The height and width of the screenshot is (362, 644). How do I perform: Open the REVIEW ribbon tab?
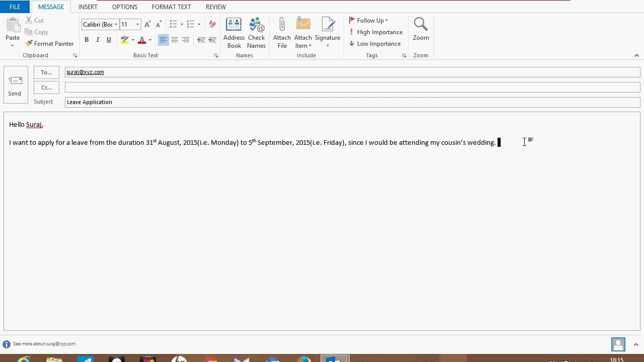click(215, 7)
